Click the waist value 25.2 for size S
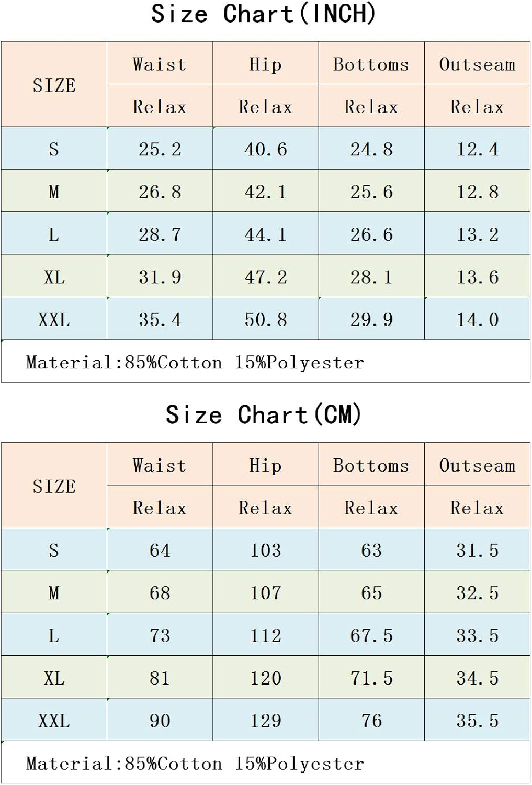Image resolution: width=532 pixels, height=785 pixels. [x=160, y=150]
